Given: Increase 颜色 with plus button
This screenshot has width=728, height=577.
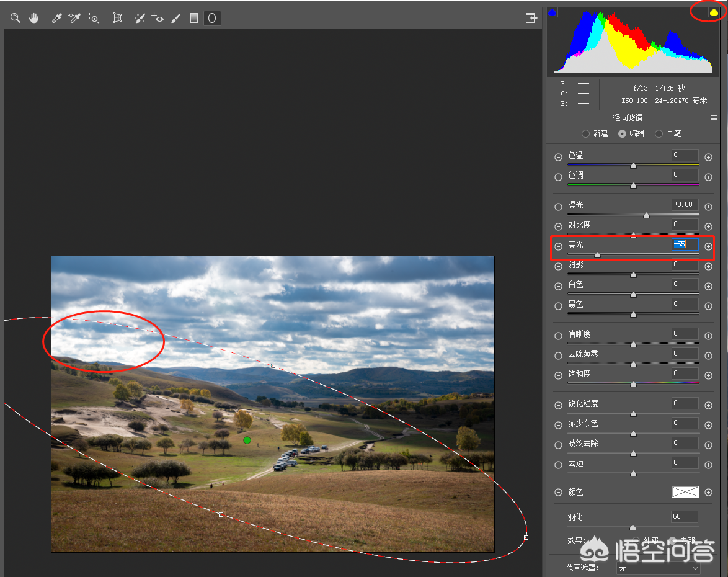Looking at the screenshot, I should click(709, 492).
